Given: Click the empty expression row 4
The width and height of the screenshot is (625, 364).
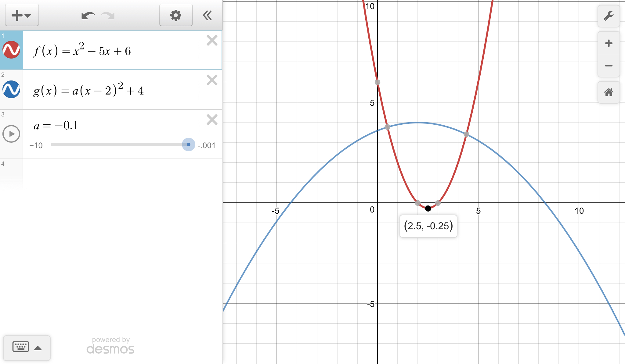Looking at the screenshot, I should click(122, 174).
